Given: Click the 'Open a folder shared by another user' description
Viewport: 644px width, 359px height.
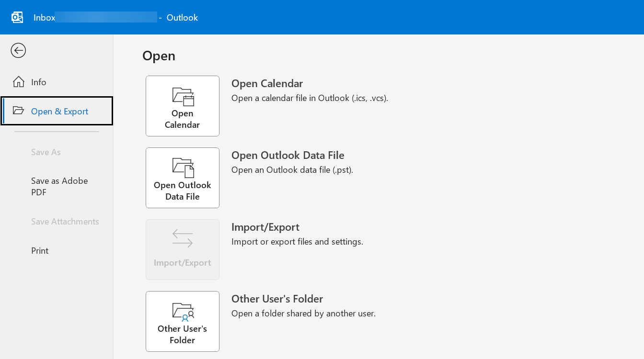Looking at the screenshot, I should pyautogui.click(x=303, y=314).
